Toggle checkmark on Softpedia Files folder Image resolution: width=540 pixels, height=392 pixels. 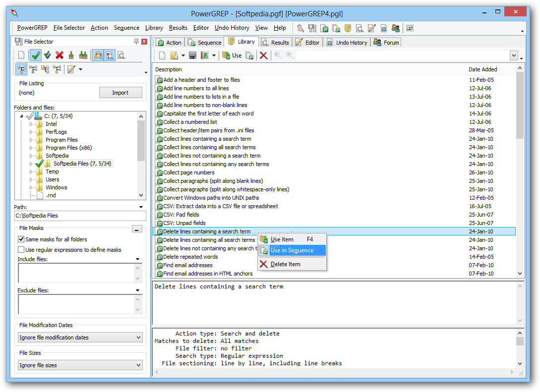[40, 164]
